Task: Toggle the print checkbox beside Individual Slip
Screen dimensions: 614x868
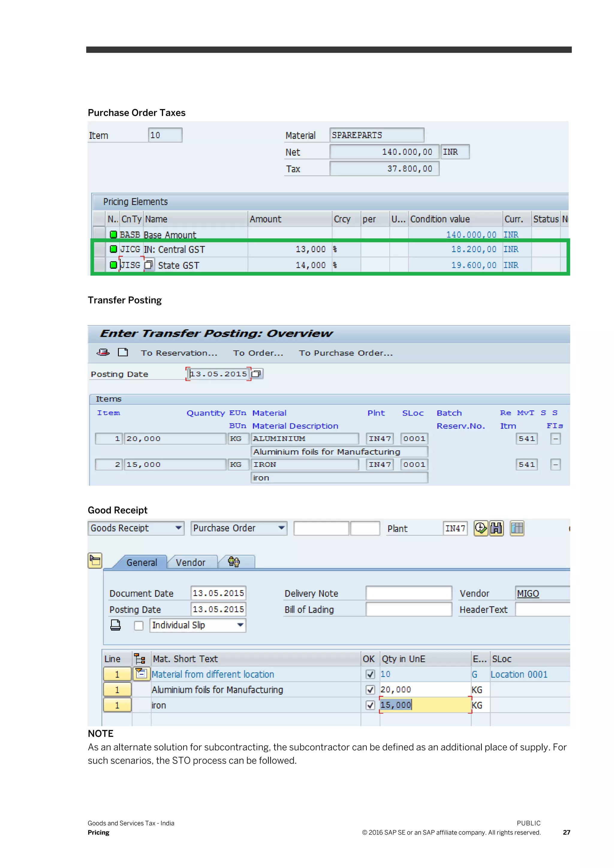Action: [x=139, y=626]
